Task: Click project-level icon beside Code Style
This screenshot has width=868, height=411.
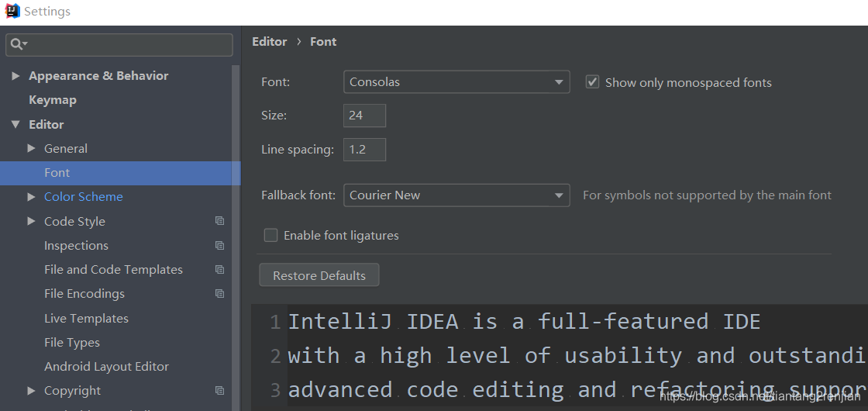Action: click(x=220, y=220)
